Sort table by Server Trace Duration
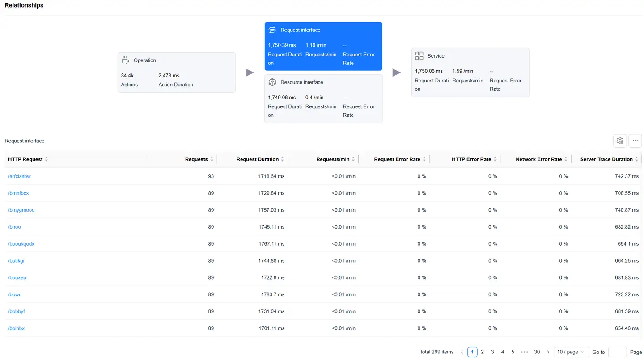The width and height of the screenshot is (644, 362). pos(637,159)
